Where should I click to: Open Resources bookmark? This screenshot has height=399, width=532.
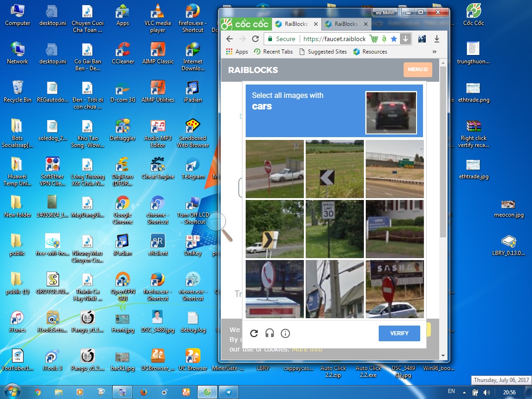pos(370,52)
